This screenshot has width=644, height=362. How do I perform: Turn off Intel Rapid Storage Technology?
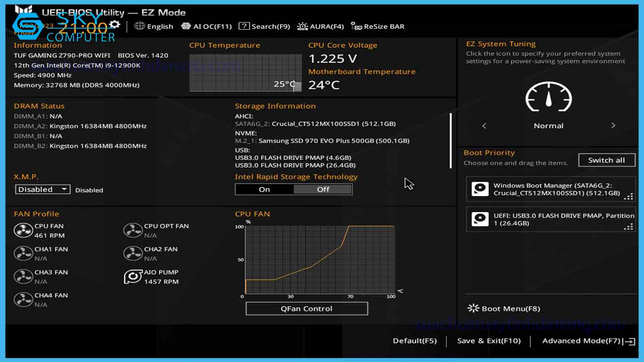point(323,189)
